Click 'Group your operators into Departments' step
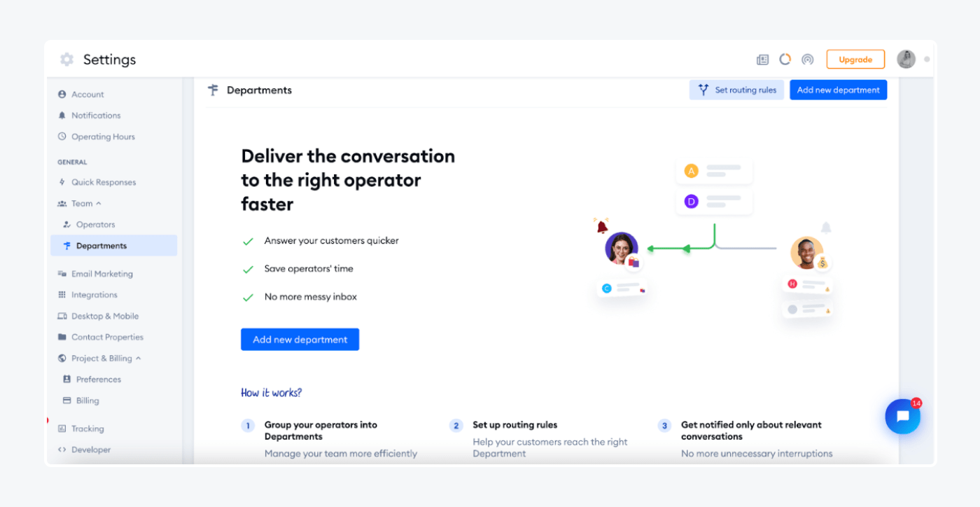The width and height of the screenshot is (980, 507). [321, 431]
